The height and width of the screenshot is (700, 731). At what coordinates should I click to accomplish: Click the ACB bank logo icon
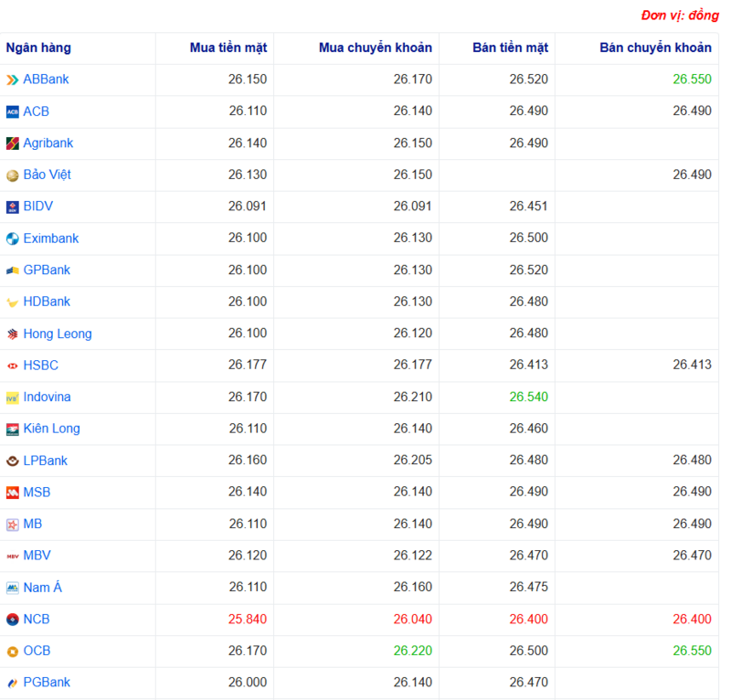[11, 111]
